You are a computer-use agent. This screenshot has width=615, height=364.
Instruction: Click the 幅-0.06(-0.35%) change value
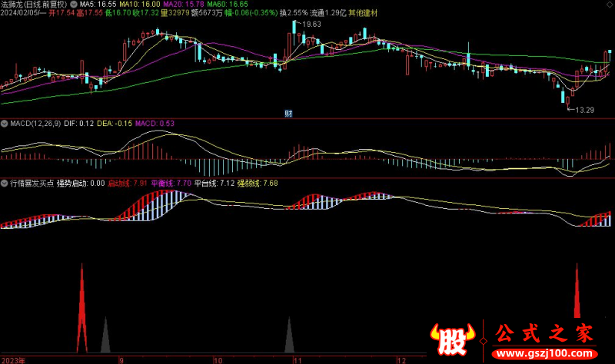(x=251, y=13)
